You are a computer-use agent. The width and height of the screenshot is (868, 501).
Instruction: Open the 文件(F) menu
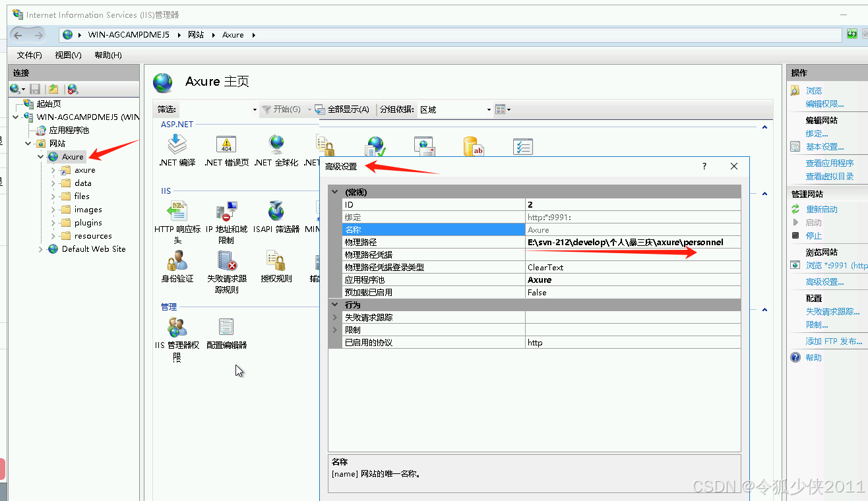pyautogui.click(x=30, y=55)
